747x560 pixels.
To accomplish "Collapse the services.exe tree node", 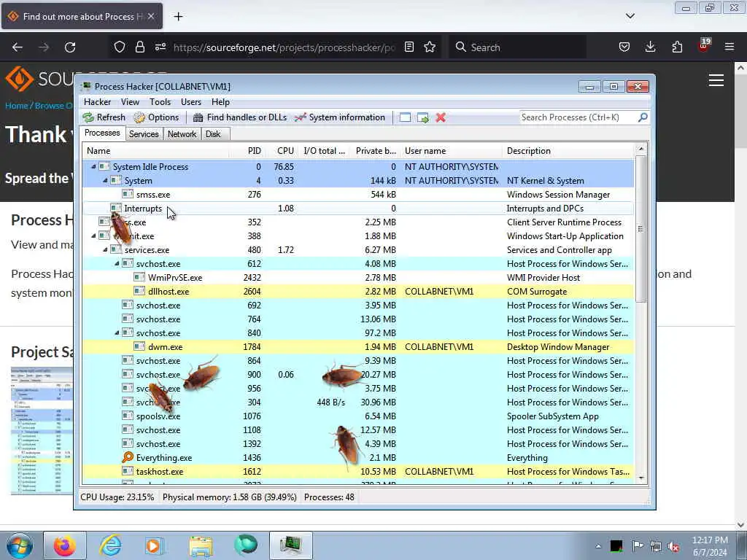I will [105, 249].
